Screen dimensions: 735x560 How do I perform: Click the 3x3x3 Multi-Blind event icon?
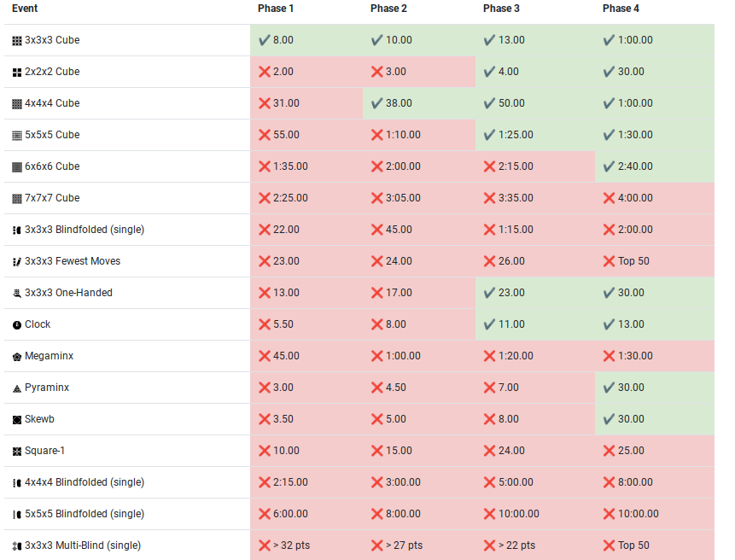tap(17, 546)
